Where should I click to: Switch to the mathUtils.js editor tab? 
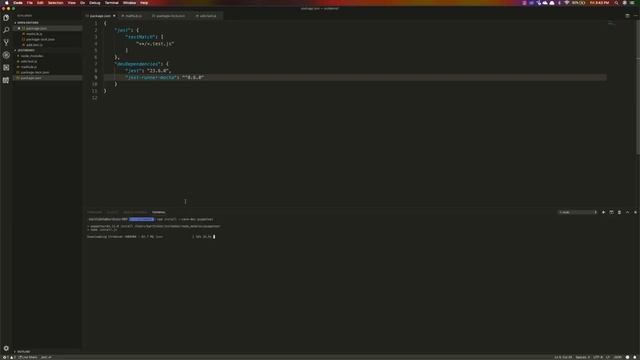coord(133,16)
